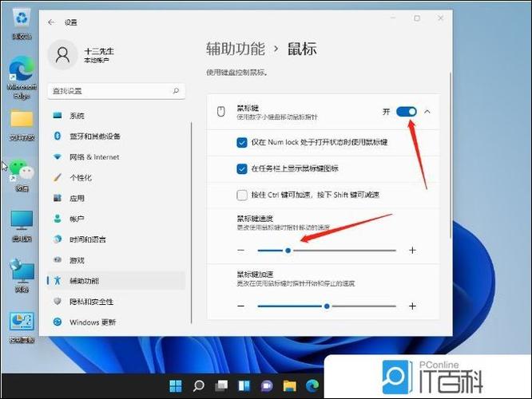Open File Explorer on taskbar
This screenshot has height=399, width=532.
tap(290, 385)
